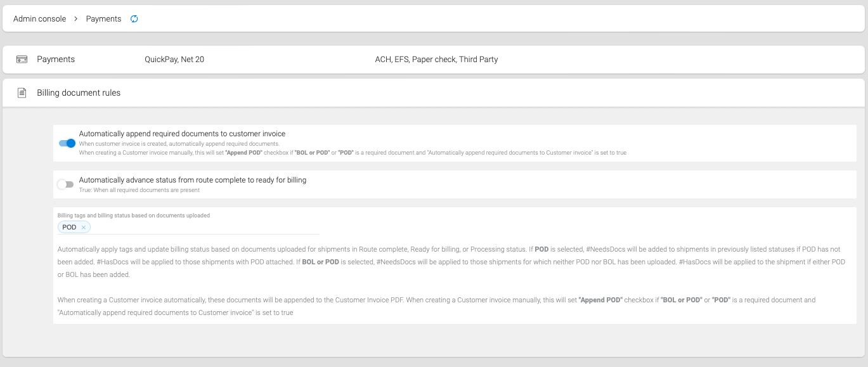Click the QuickPay, Net 20 payment terms summary
The width and height of the screenshot is (868, 367).
(174, 60)
